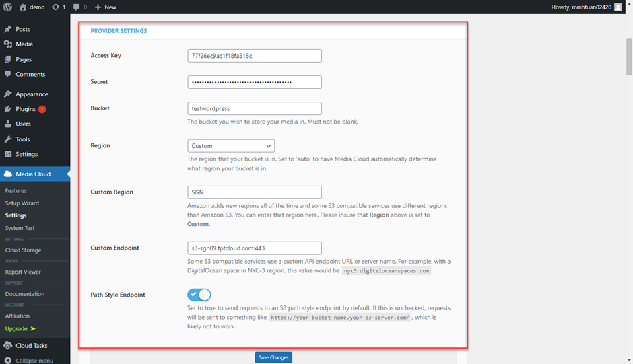Open the System Test submenu item
The image size is (633, 364).
pyautogui.click(x=20, y=228)
